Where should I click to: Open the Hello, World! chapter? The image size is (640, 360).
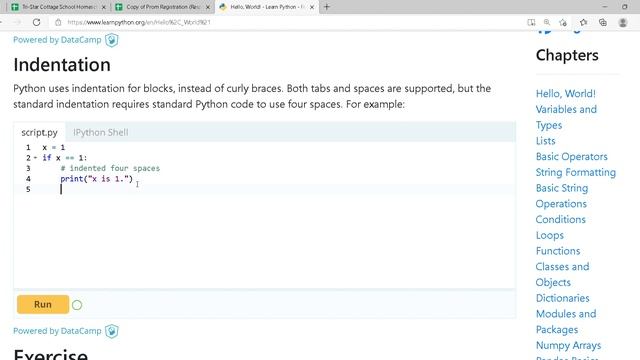(566, 94)
